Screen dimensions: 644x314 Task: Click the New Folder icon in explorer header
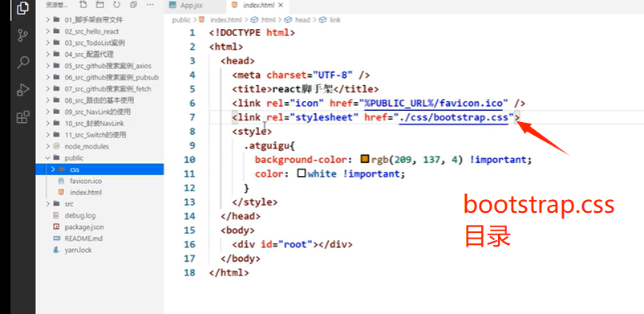coord(99,5)
